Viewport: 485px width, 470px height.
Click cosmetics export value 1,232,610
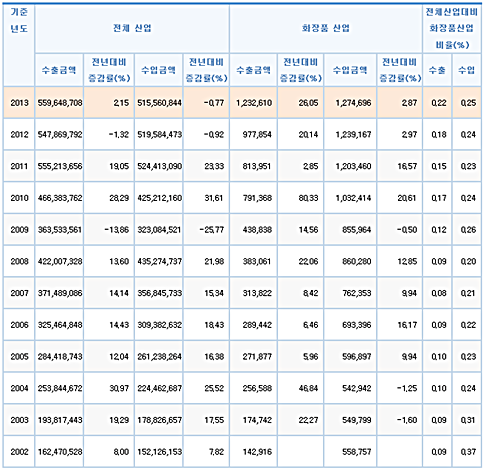click(254, 103)
